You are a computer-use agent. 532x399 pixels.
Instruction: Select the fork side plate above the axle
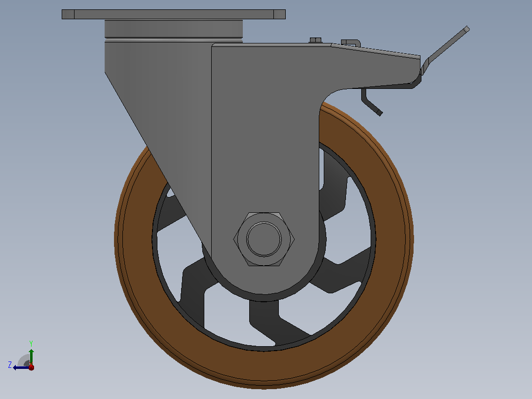265,136
